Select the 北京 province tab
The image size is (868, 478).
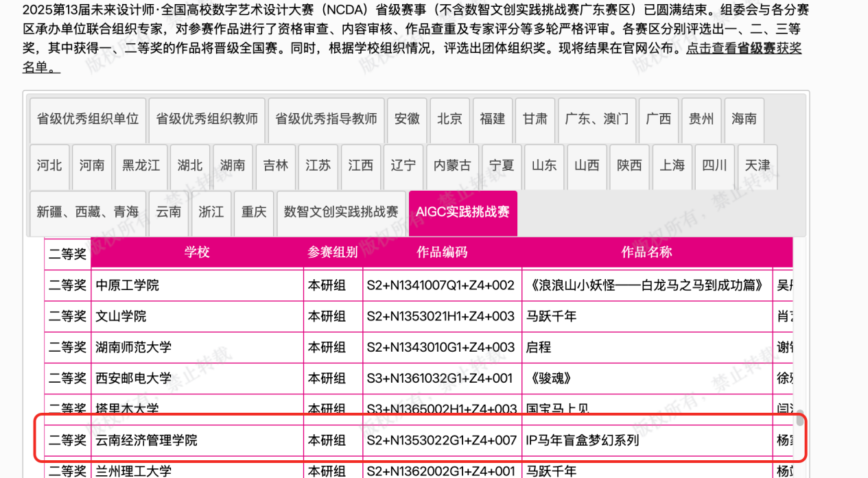pos(449,119)
